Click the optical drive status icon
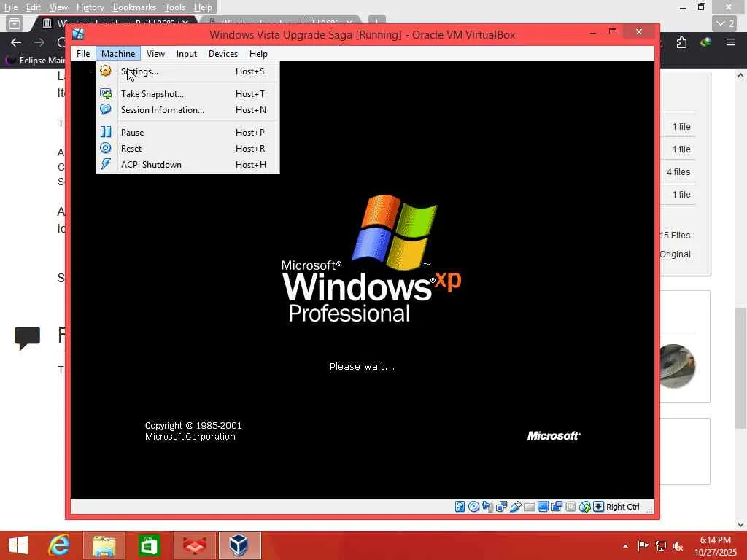This screenshot has height=560, width=747. 473,507
